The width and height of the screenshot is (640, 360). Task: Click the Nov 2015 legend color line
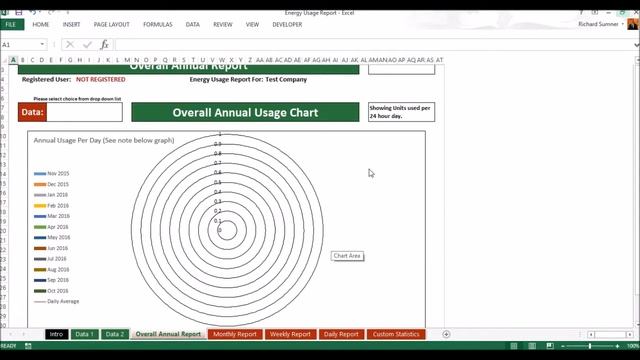pyautogui.click(x=40, y=174)
